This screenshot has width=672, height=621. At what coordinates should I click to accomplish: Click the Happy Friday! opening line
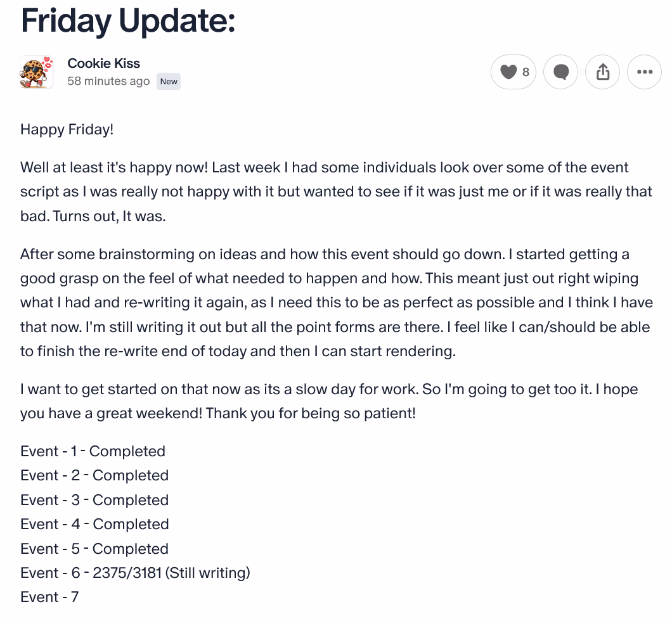click(x=67, y=129)
